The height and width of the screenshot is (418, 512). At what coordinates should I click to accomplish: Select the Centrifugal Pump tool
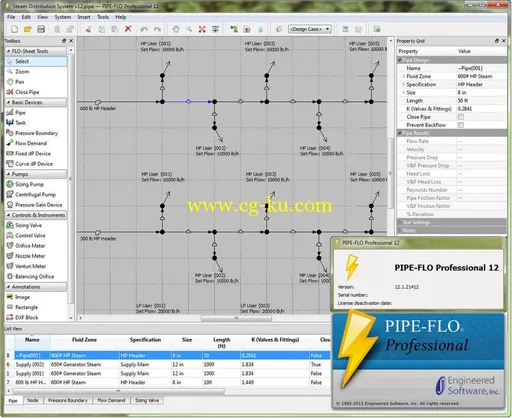(x=36, y=195)
